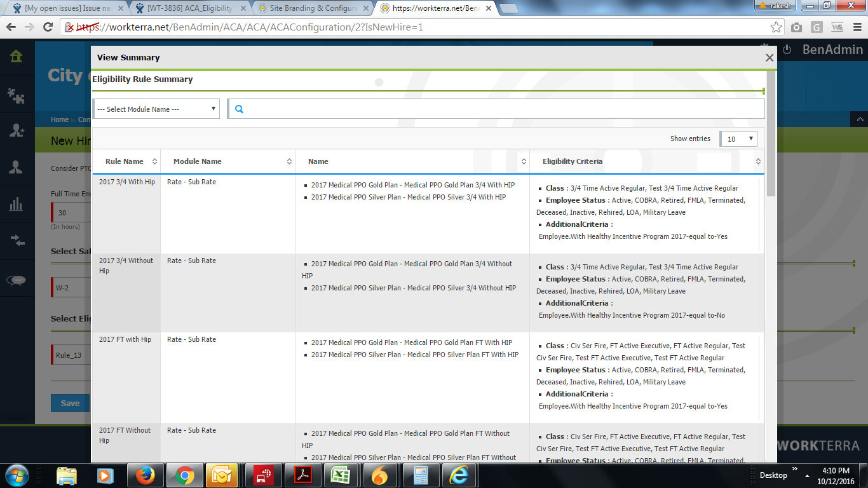Open the chat bubble sidebar icon
This screenshot has height=488, width=868.
coord(17,280)
